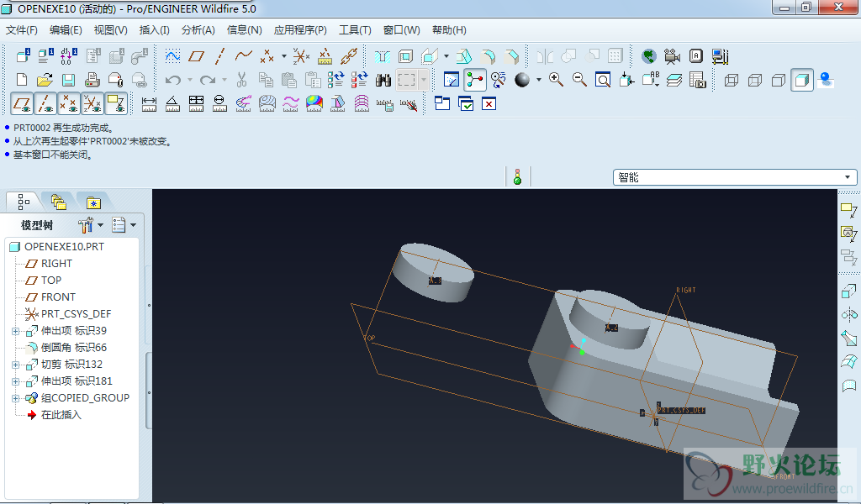Image resolution: width=861 pixels, height=504 pixels.
Task: Switch to hidden line display mode
Action: (x=755, y=80)
